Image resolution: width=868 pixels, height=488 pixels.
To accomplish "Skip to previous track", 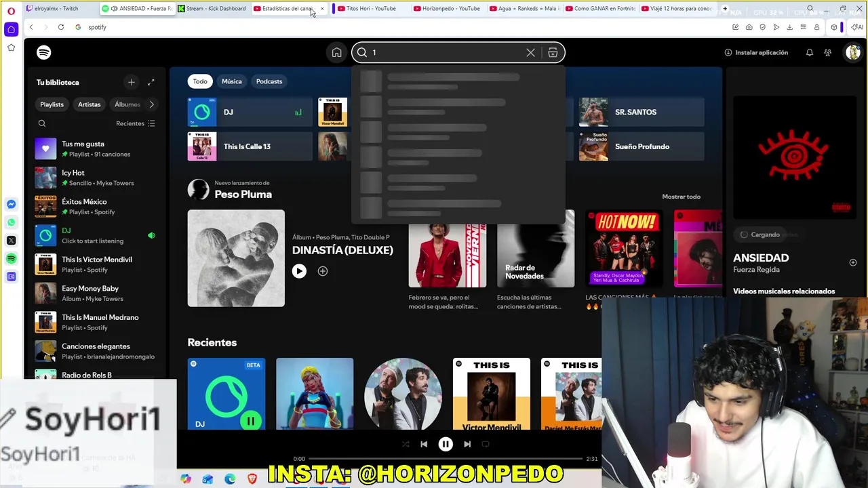I will coord(424,444).
